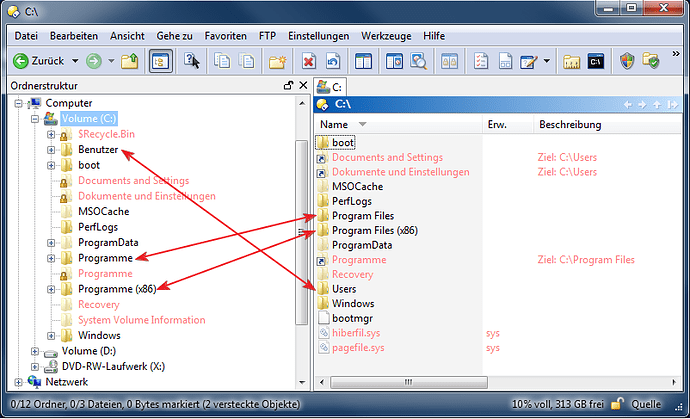Click the folder tree vertical scrollbar

(301, 230)
